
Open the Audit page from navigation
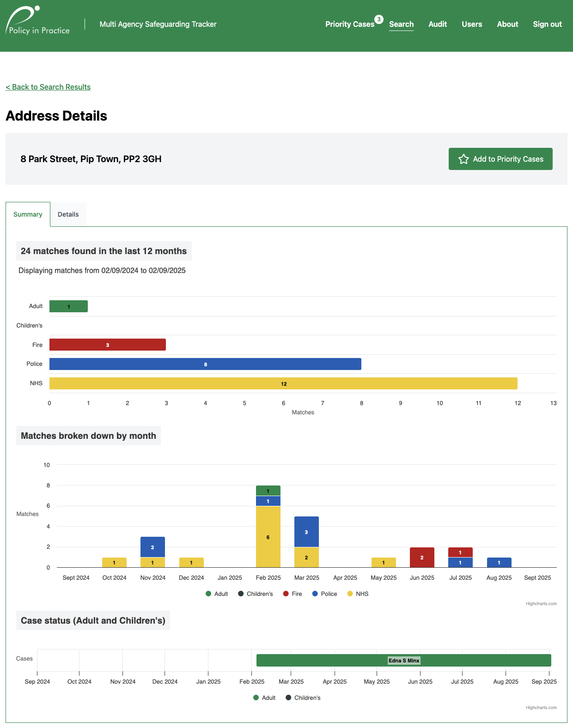[x=437, y=24]
